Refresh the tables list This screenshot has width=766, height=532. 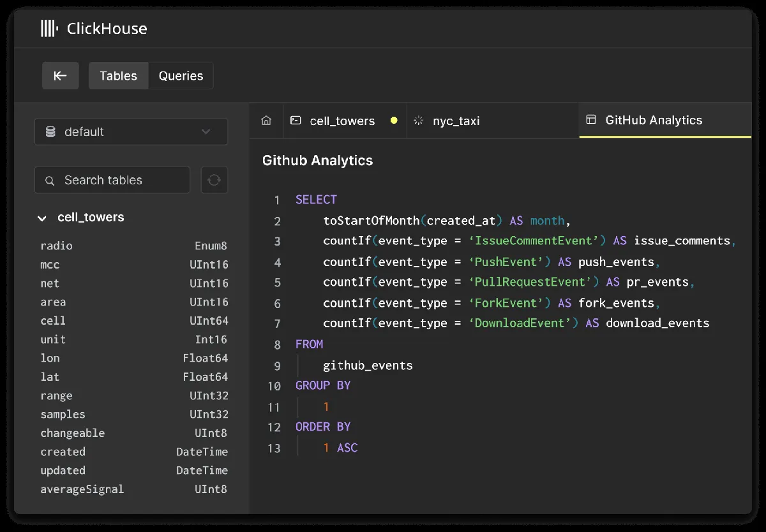214,180
